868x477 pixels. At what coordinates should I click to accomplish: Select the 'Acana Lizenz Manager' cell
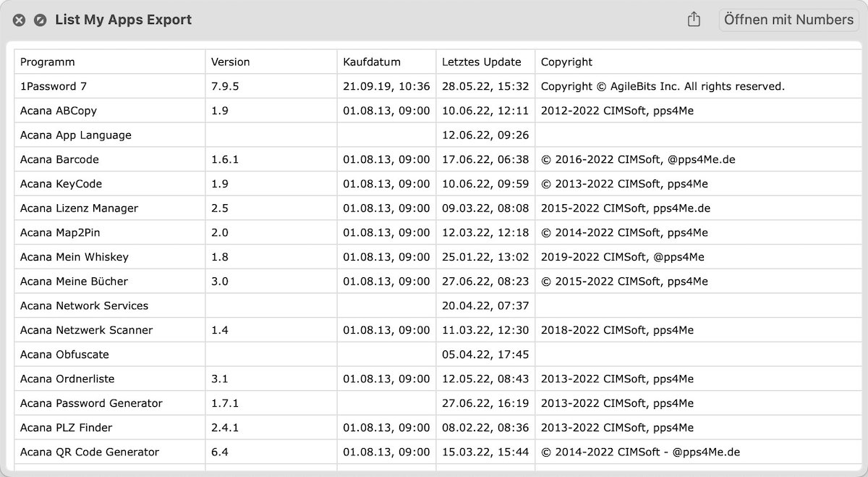click(110, 208)
